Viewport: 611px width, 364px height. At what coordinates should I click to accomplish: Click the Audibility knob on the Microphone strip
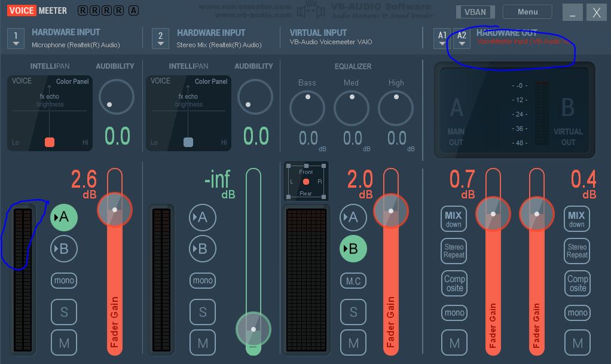[117, 97]
